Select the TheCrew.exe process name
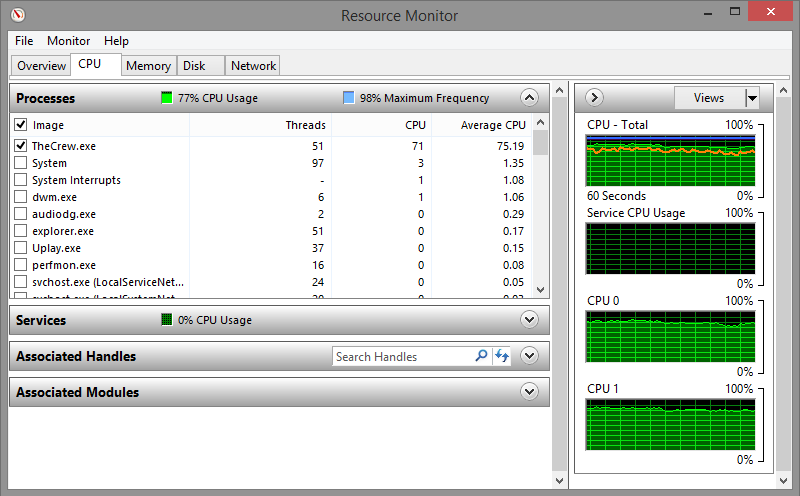Screen dimensions: 800x496 coord(64,146)
